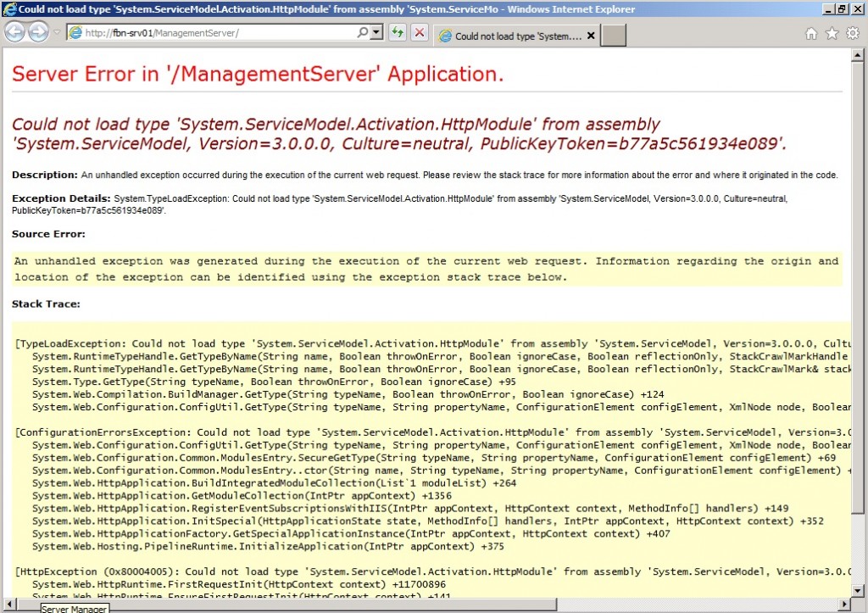Open Server Manager from the taskbar

74,608
